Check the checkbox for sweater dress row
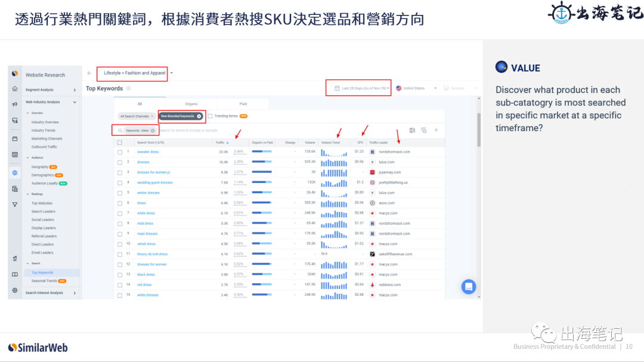This screenshot has width=644, height=362. click(119, 152)
